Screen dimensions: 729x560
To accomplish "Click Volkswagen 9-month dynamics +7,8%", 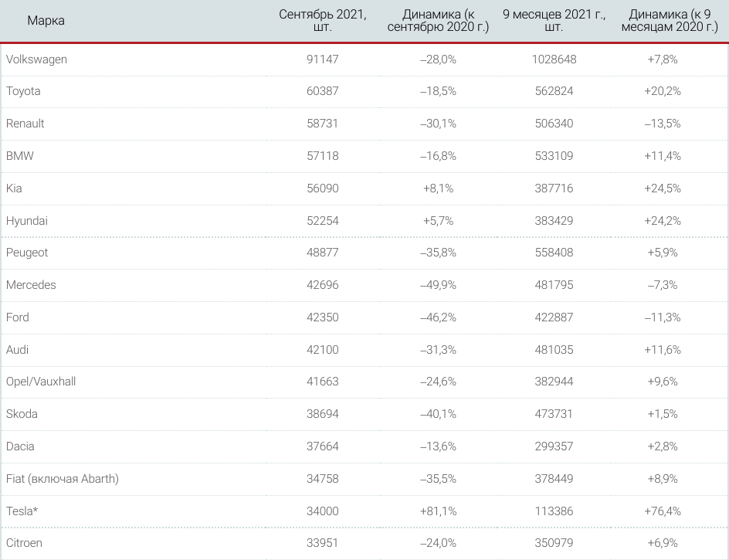I will point(663,59).
